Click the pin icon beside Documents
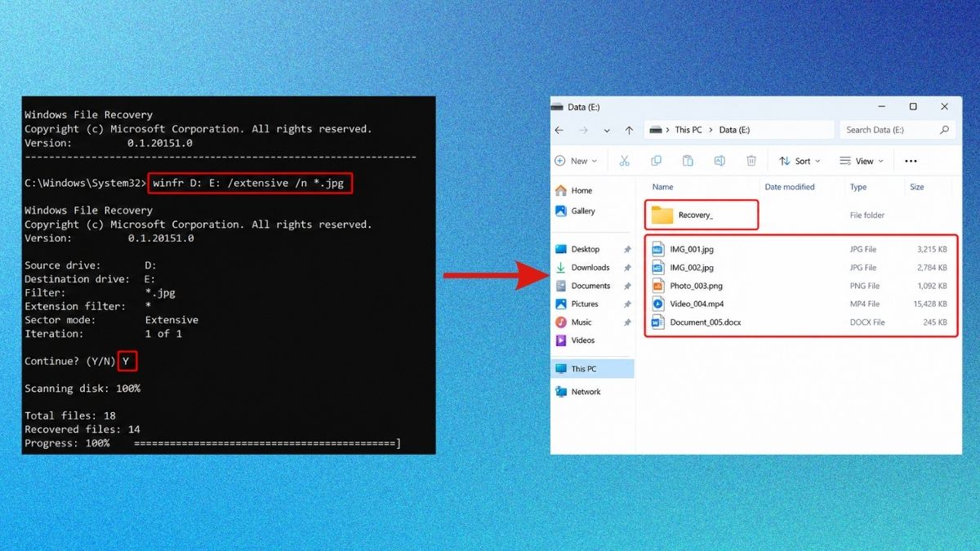This screenshot has width=980, height=551. coord(627,286)
